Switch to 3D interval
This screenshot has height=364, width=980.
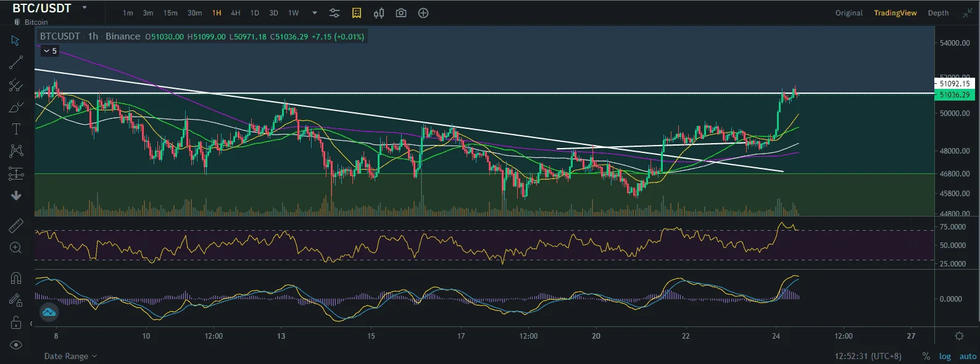[273, 13]
